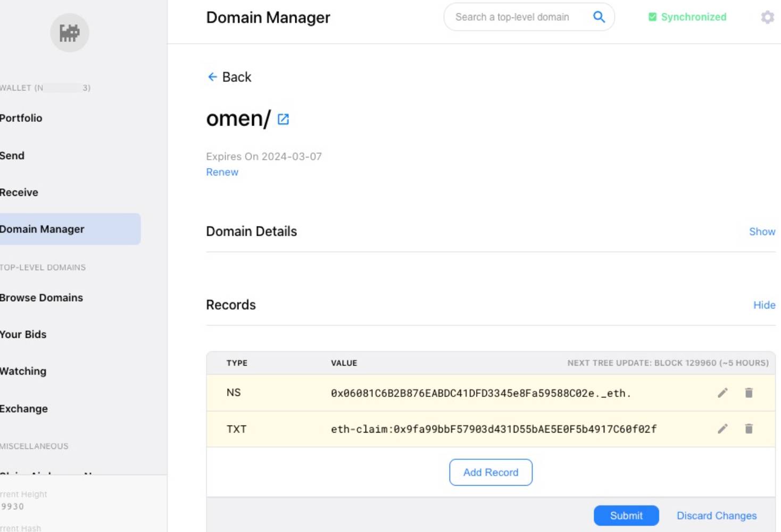Delete the NS record

[x=749, y=393]
